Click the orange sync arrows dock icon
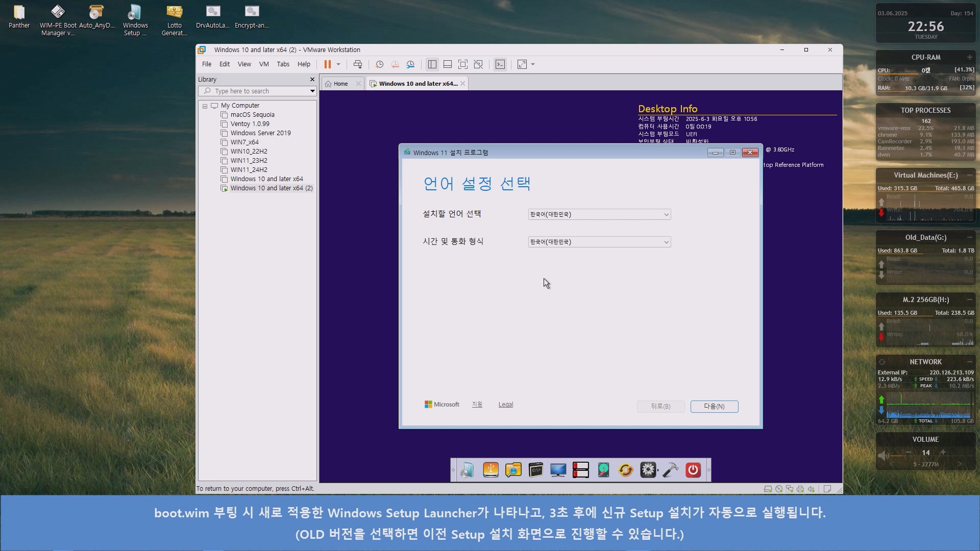Image resolution: width=980 pixels, height=551 pixels. coord(625,470)
